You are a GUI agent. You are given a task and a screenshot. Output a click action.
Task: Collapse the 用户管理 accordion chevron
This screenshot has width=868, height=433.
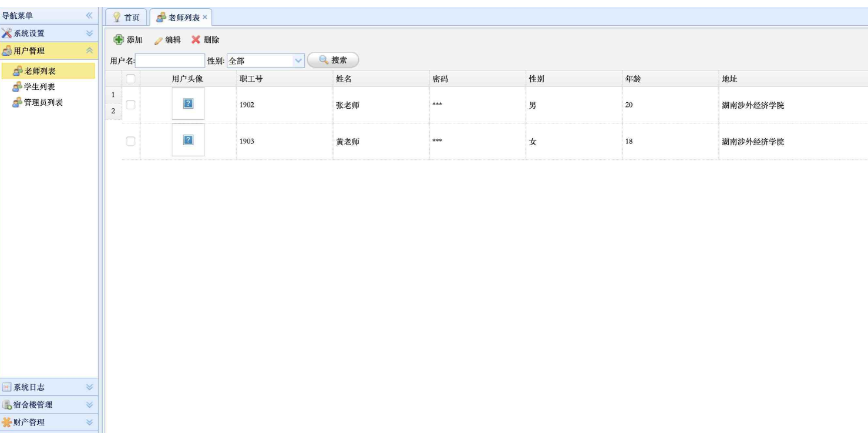[x=89, y=51]
